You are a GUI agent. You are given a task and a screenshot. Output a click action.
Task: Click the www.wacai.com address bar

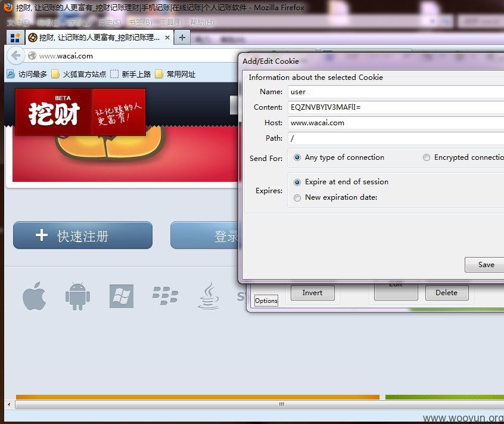(x=138, y=55)
